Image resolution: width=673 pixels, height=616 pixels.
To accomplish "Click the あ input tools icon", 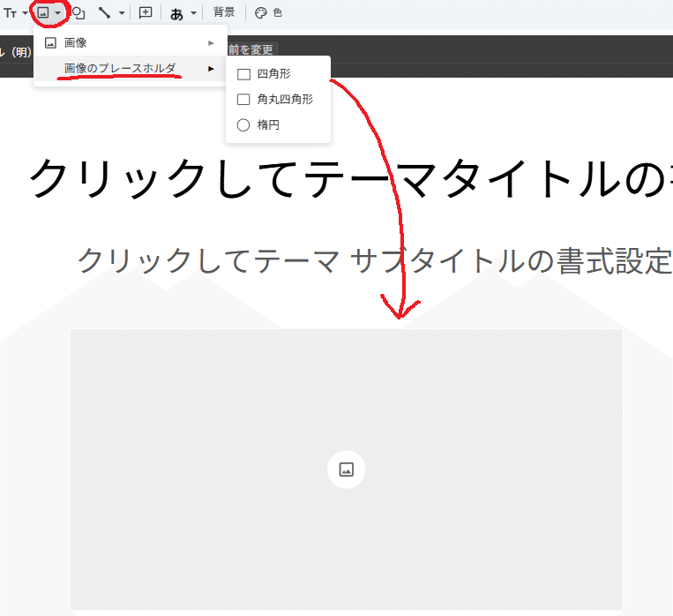I will click(x=176, y=14).
